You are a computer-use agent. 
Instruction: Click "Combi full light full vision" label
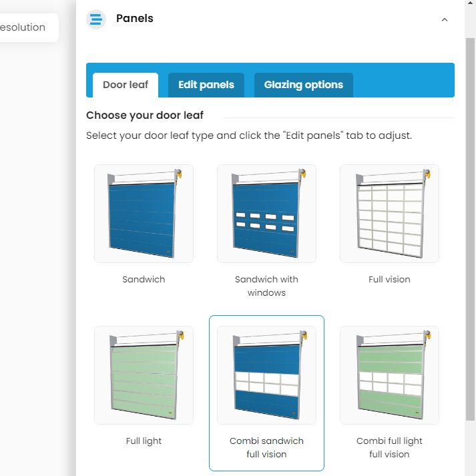pos(389,447)
